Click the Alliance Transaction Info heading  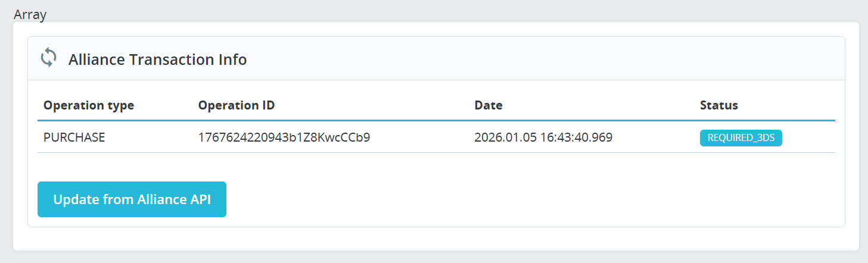point(157,60)
